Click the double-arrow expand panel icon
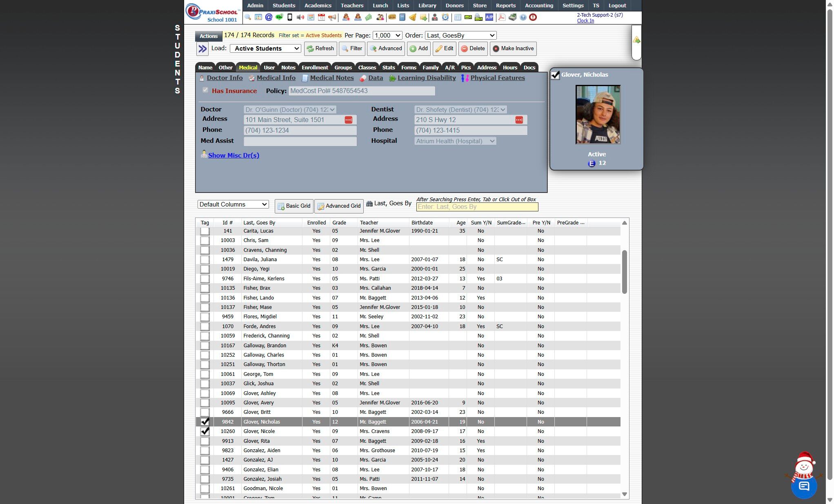 pyautogui.click(x=202, y=49)
